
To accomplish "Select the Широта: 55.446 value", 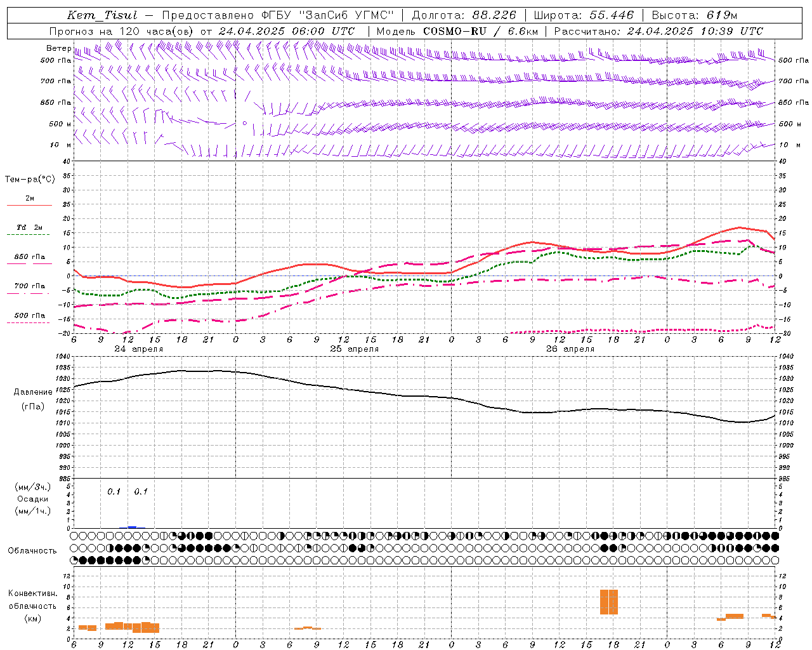I will [x=584, y=15].
